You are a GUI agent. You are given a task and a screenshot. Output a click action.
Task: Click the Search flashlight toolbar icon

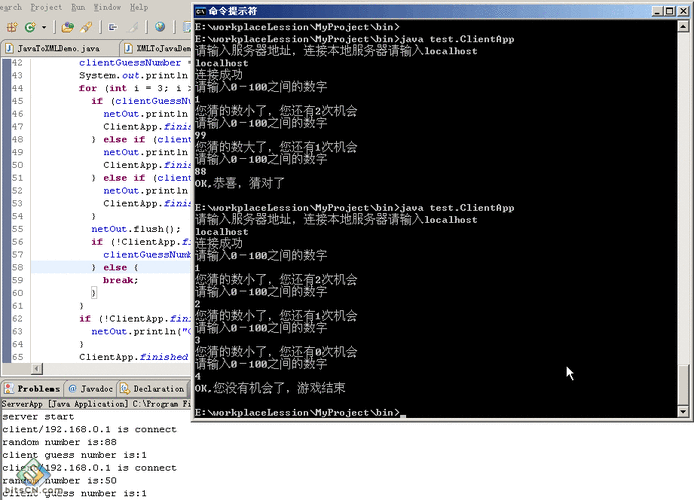tap(86, 27)
